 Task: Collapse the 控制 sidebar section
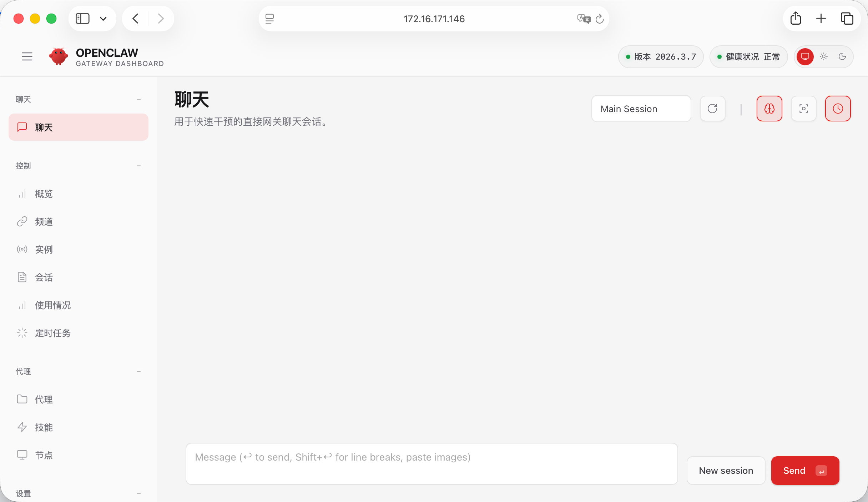[x=139, y=166]
